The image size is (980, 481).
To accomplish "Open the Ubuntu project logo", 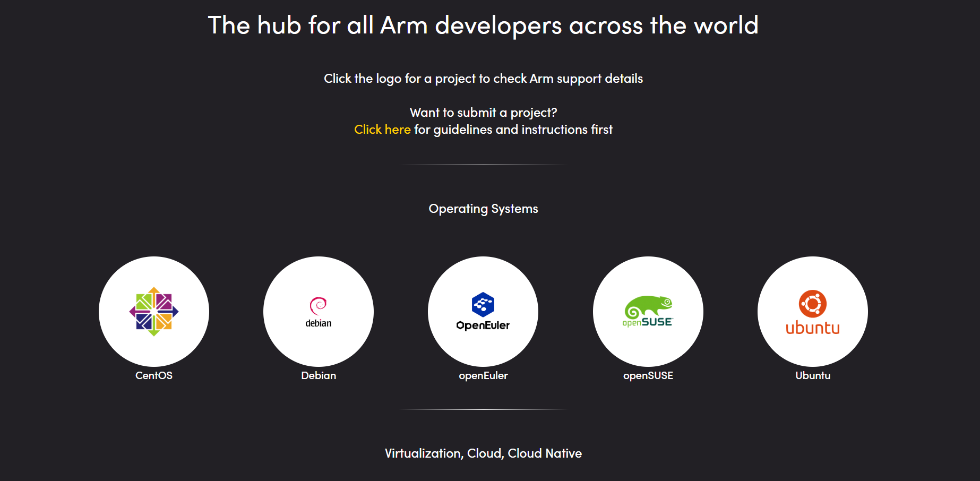I will [813, 312].
